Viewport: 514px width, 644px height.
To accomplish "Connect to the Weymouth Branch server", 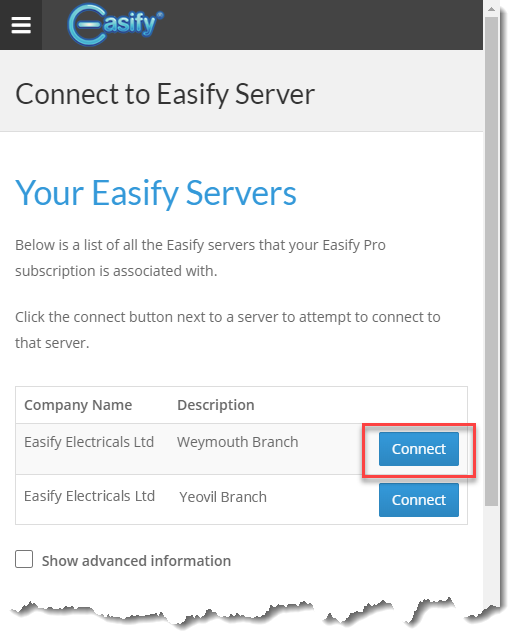I will point(419,449).
